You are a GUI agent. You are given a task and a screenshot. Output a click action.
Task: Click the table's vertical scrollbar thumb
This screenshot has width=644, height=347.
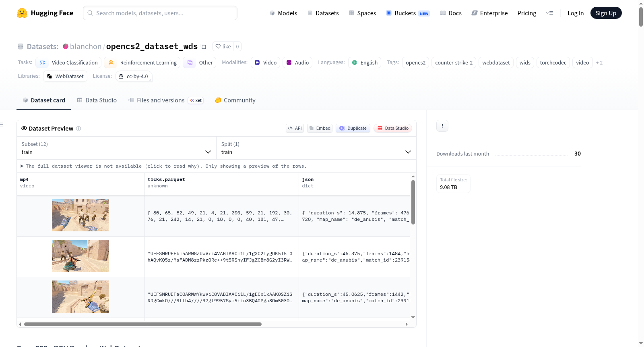[413, 202]
